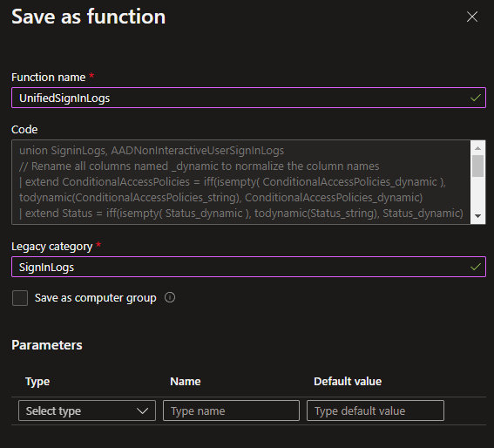Click the Type column header
494x448 pixels.
click(x=37, y=382)
